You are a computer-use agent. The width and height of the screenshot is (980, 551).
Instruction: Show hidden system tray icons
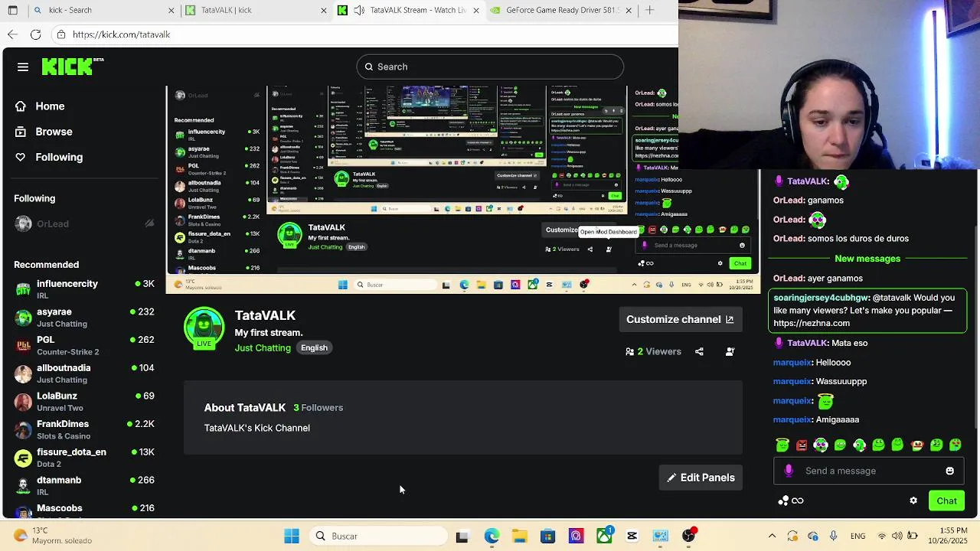pos(772,536)
